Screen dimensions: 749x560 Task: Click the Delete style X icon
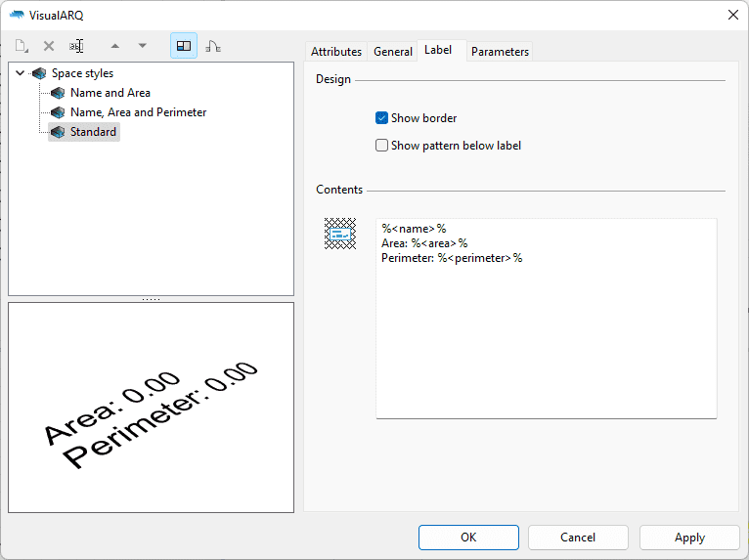[x=49, y=46]
